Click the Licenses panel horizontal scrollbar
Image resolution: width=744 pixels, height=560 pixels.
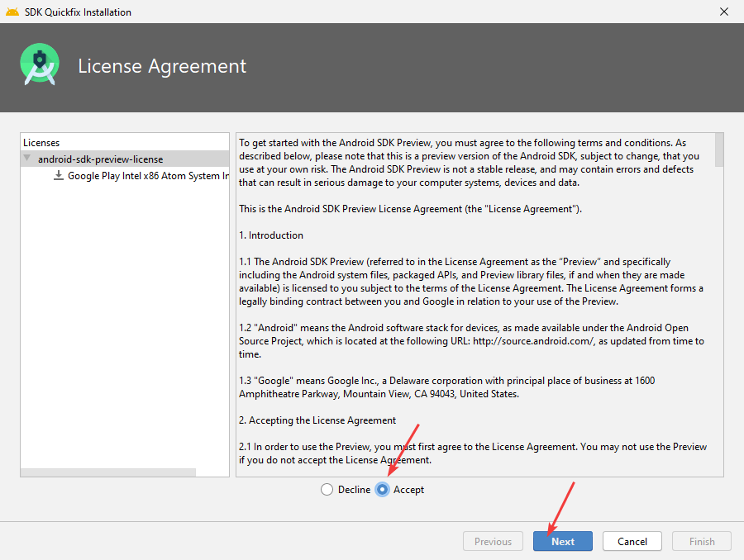click(x=107, y=472)
